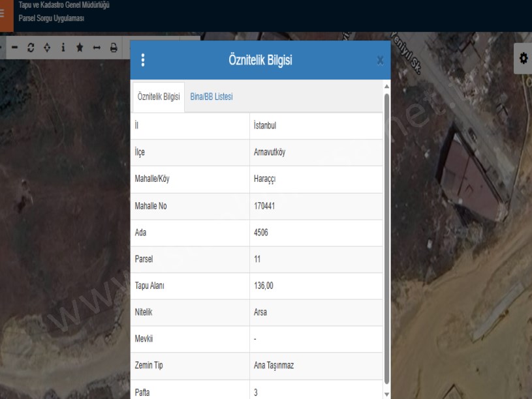Click the star favorites icon
532x399 pixels.
[x=80, y=48]
